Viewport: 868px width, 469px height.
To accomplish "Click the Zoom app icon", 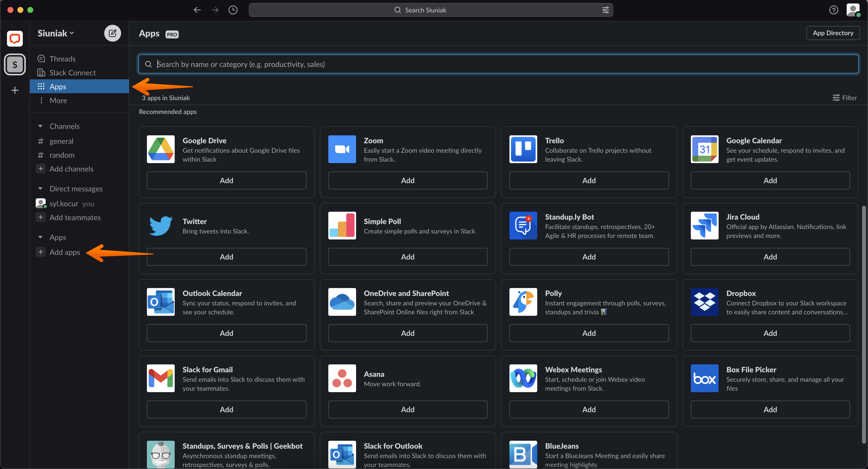I will [x=342, y=149].
